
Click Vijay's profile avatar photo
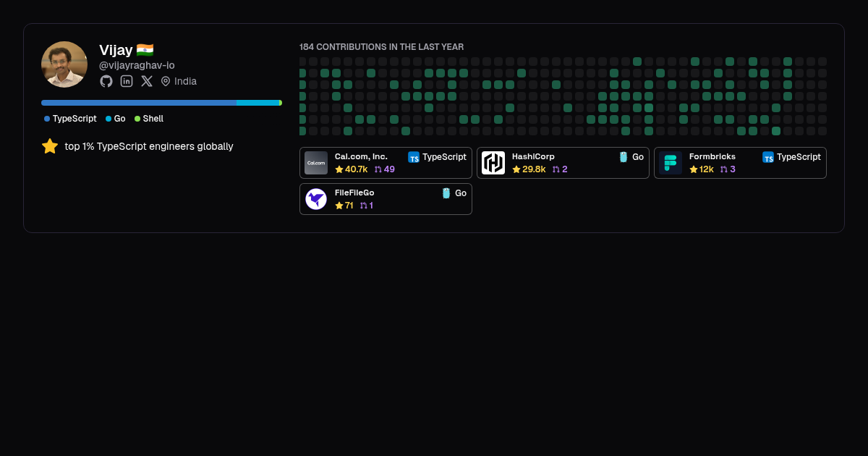(64, 64)
